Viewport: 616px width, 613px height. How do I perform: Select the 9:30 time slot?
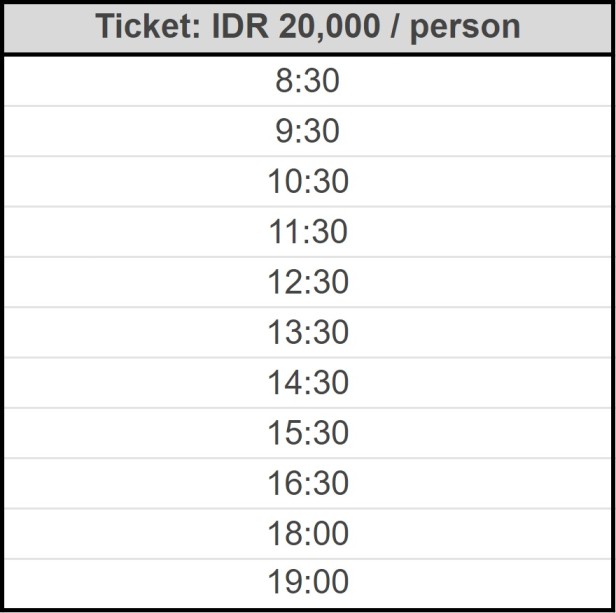(308, 131)
